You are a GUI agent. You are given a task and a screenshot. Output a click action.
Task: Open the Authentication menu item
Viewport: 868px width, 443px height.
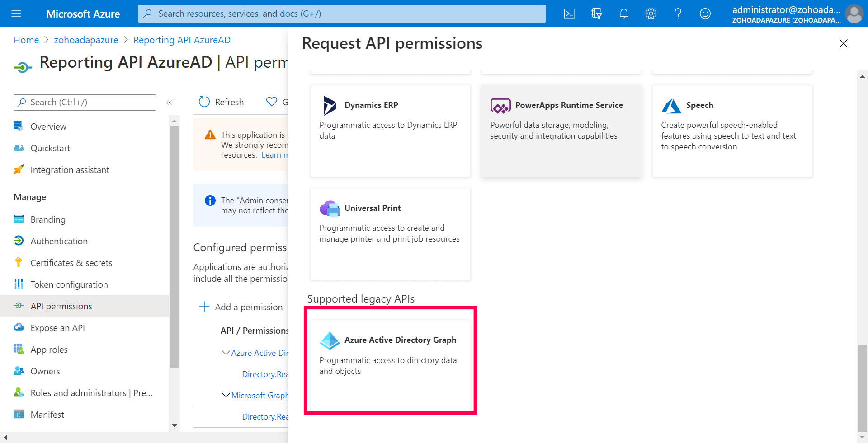[59, 241]
